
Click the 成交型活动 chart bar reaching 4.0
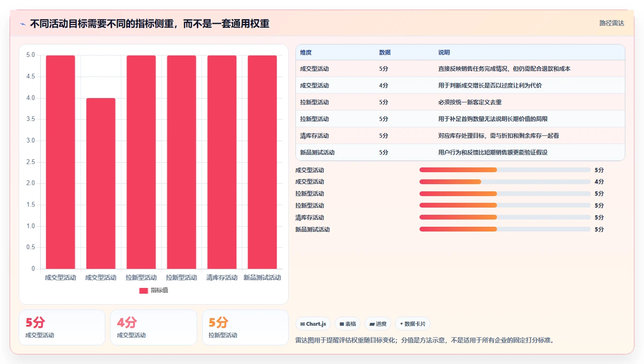coord(101,183)
